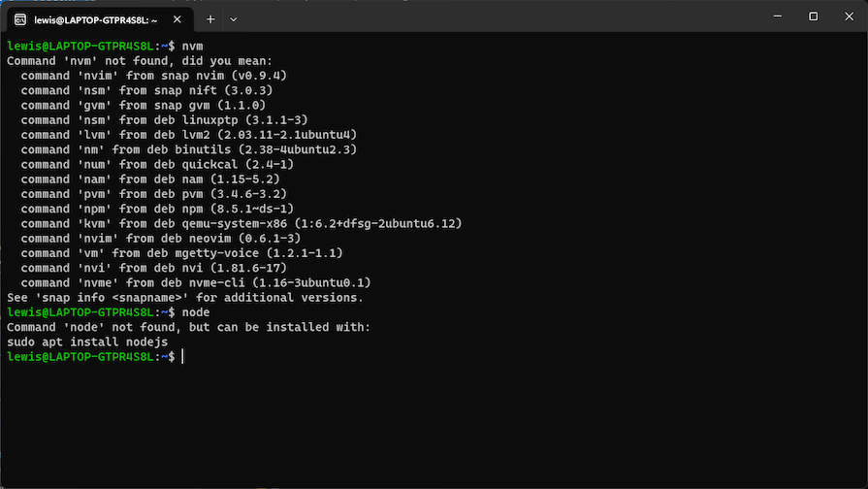Click the 'npm' from deb npm line

[x=156, y=209]
